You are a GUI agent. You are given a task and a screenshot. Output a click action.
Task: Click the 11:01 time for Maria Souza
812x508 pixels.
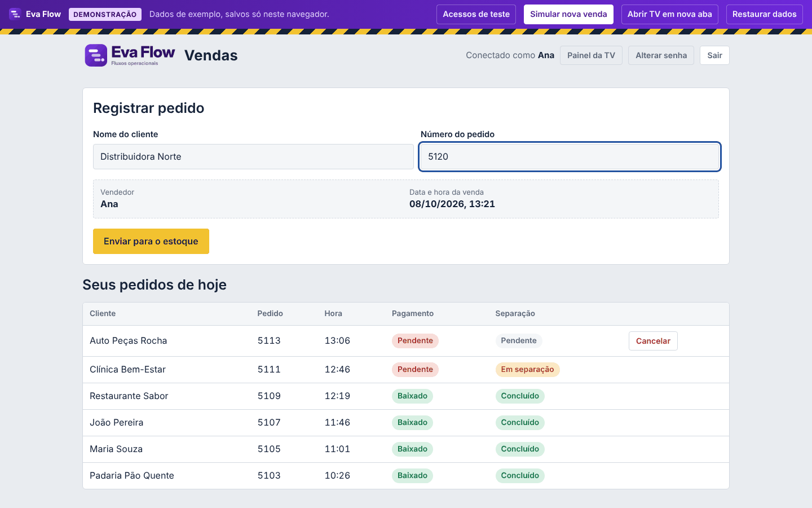337,449
